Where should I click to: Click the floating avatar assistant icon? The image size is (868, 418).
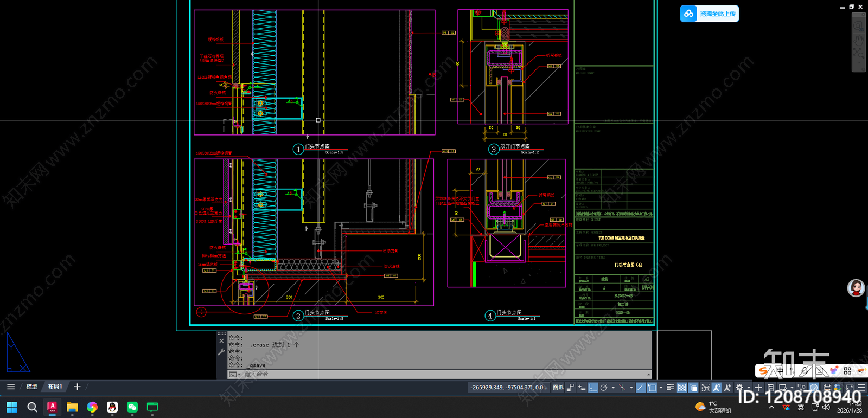856,288
